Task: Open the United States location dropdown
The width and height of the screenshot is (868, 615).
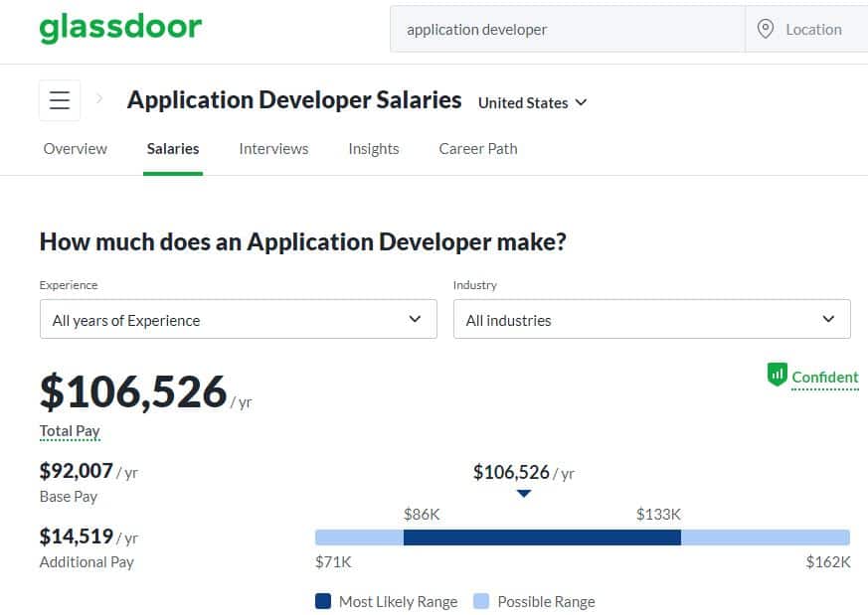Action: [533, 103]
